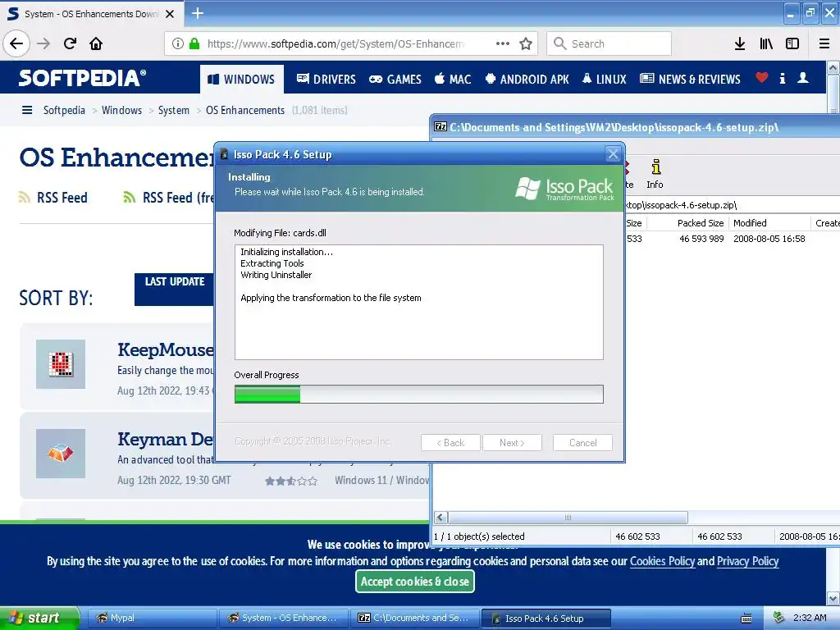Click the archive horizontal scrollbar left arrow
840x630 pixels.
pyautogui.click(x=441, y=518)
